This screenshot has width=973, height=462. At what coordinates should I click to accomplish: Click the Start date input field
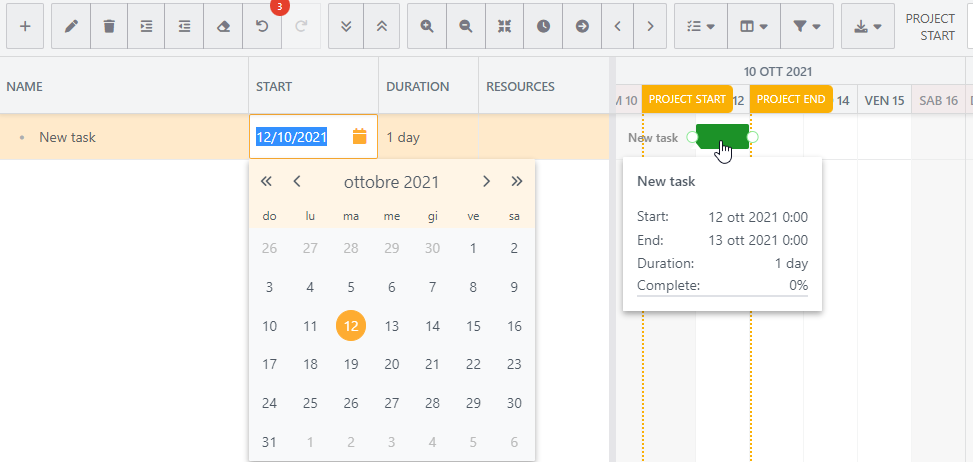click(300, 137)
